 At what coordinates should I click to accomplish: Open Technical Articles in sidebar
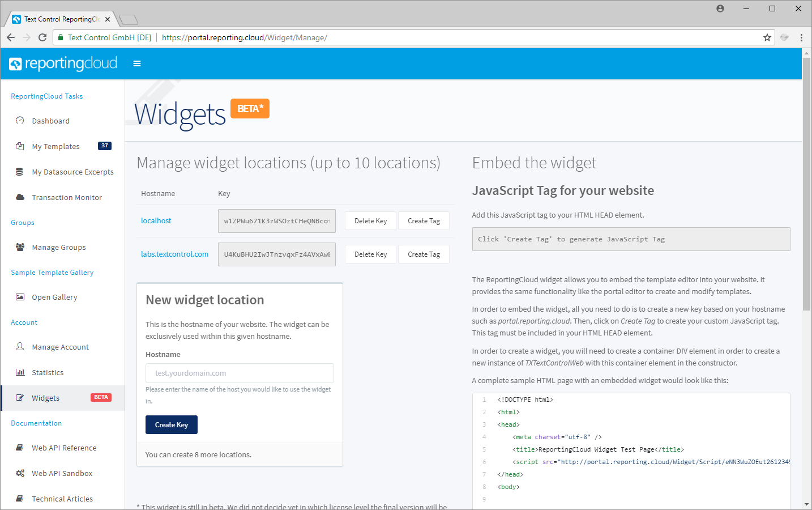tap(62, 499)
